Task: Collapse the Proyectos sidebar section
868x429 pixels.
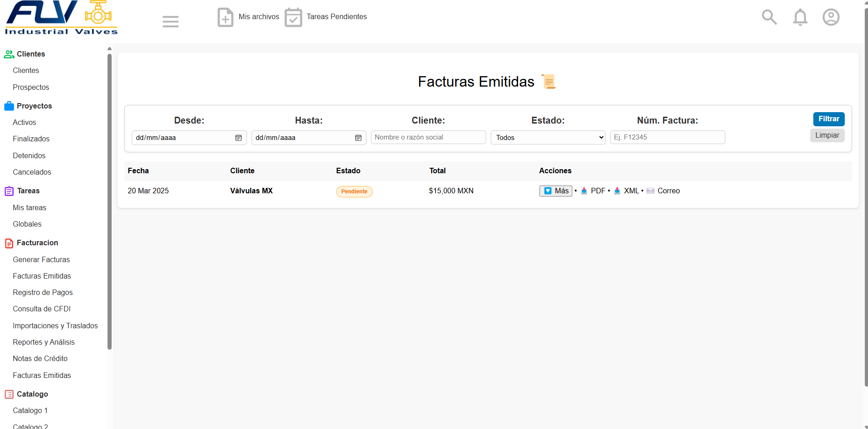Action: click(34, 106)
